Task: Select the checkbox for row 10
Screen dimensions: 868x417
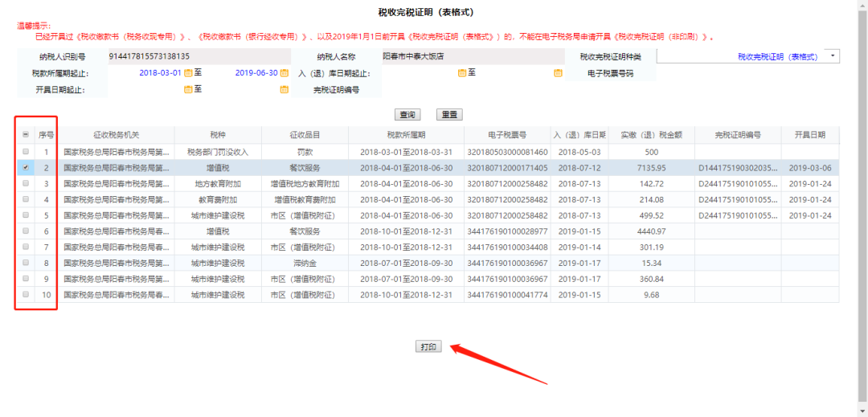Action: [26, 295]
